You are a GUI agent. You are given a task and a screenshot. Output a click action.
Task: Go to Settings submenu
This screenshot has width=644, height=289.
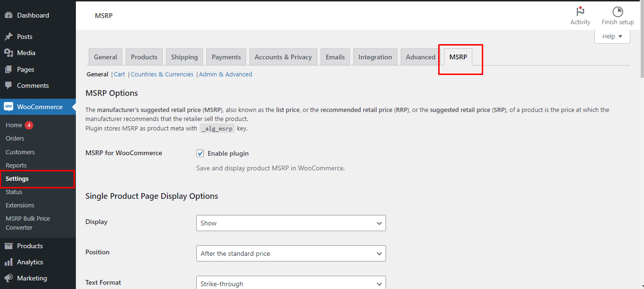coord(17,178)
